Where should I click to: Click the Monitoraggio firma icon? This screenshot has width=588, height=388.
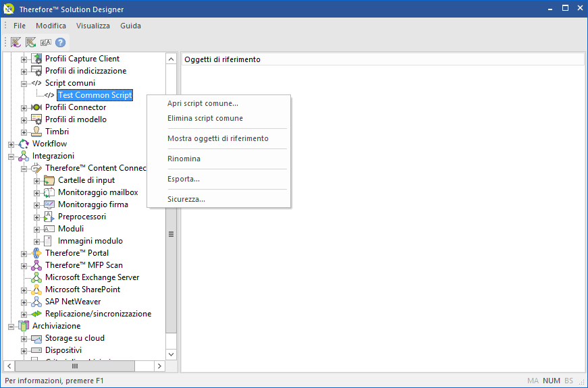click(49, 204)
